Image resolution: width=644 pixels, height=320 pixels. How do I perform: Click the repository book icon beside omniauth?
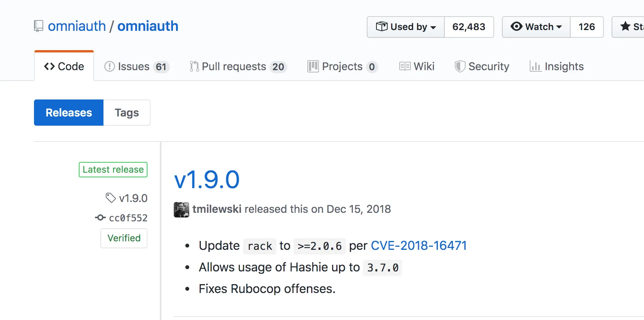(x=38, y=26)
